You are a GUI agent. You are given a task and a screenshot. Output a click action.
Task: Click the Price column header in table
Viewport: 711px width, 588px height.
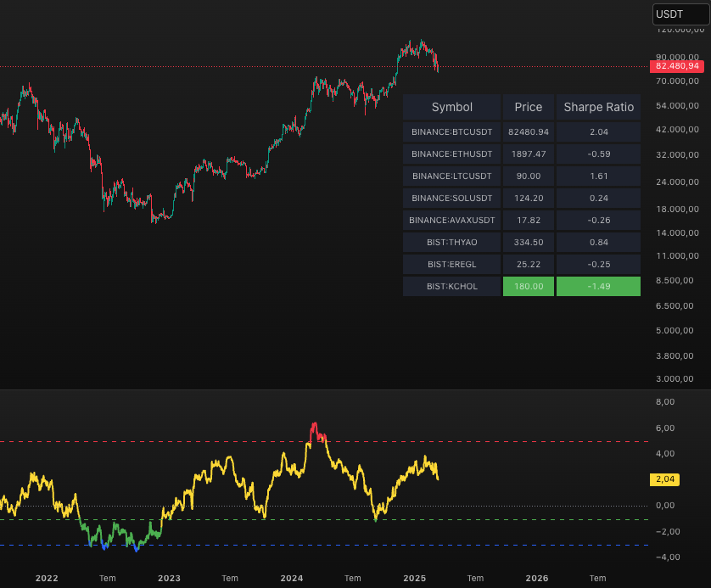[x=528, y=107]
